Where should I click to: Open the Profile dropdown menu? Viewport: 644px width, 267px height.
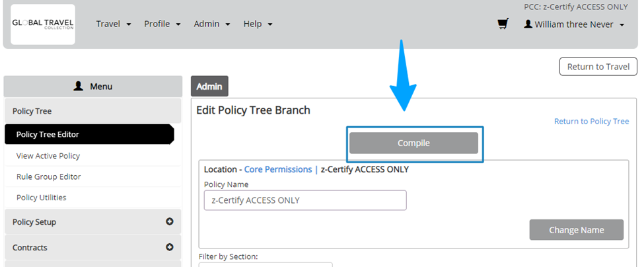(162, 24)
